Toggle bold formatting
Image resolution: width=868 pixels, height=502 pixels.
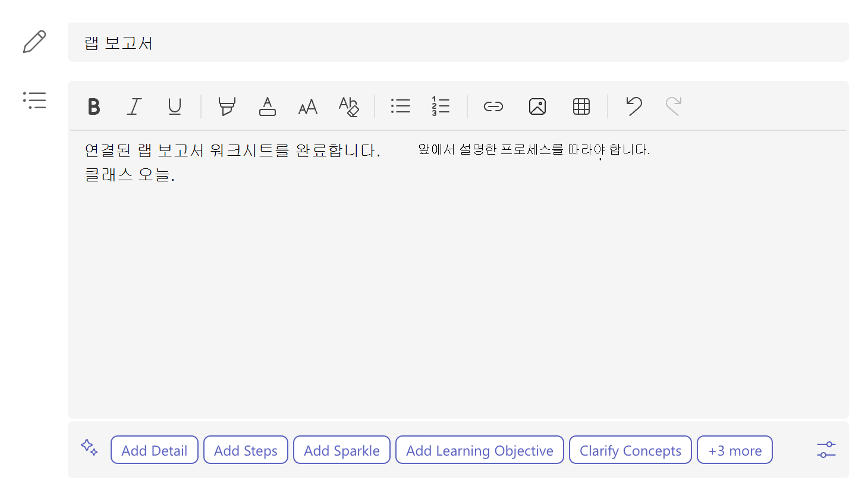(x=94, y=106)
